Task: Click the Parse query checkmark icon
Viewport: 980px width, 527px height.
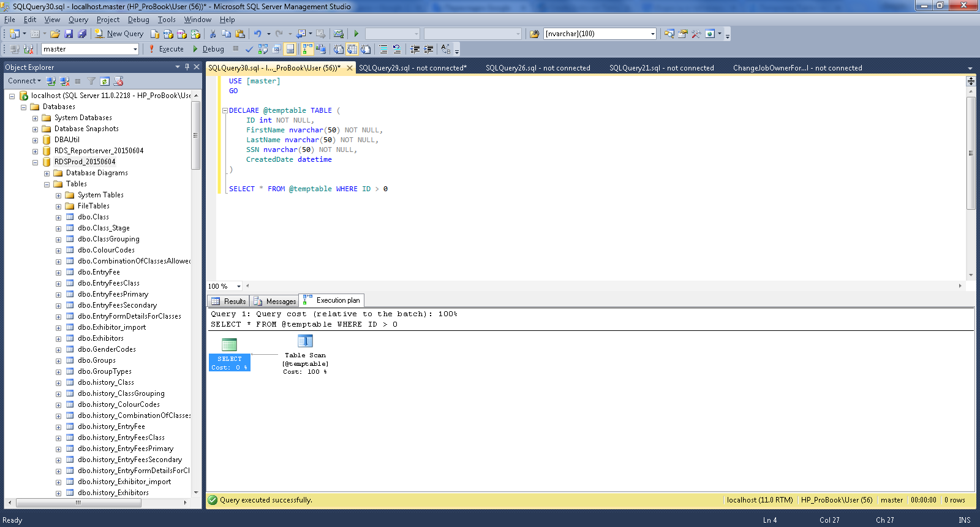Action: [x=249, y=49]
